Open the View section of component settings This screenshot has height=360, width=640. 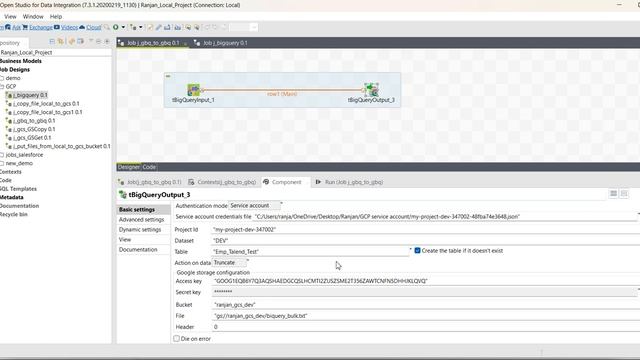(143, 240)
